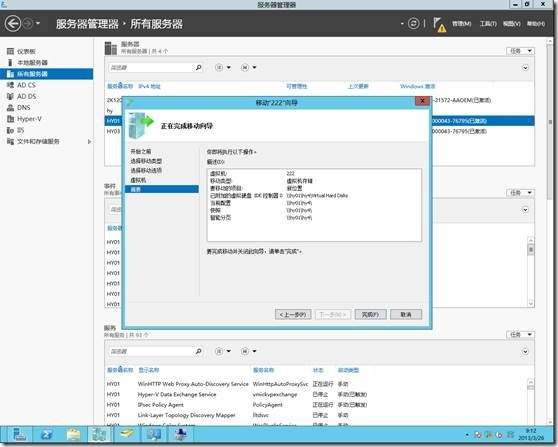
Task: Sort services by the 状态 column
Action: 318,370
